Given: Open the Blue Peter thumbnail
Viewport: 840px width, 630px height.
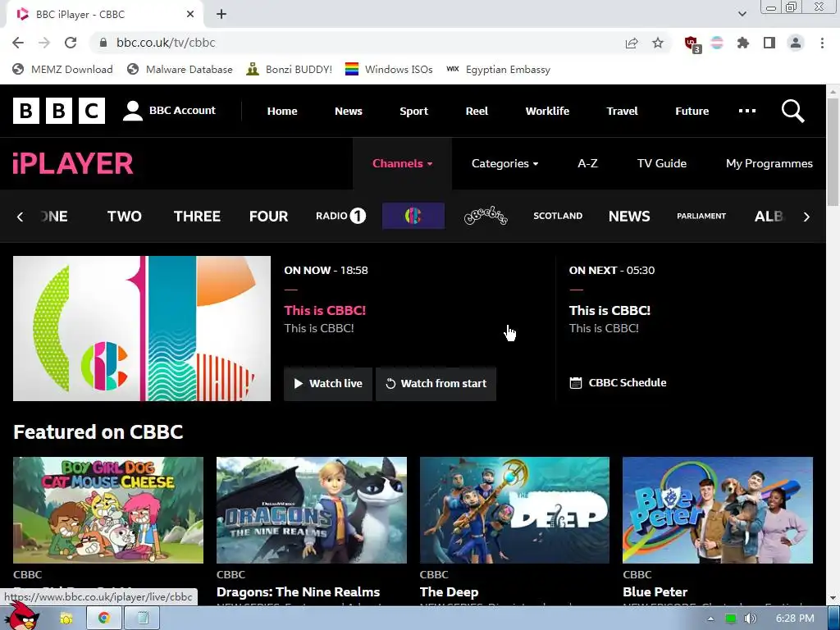Looking at the screenshot, I should tap(718, 510).
